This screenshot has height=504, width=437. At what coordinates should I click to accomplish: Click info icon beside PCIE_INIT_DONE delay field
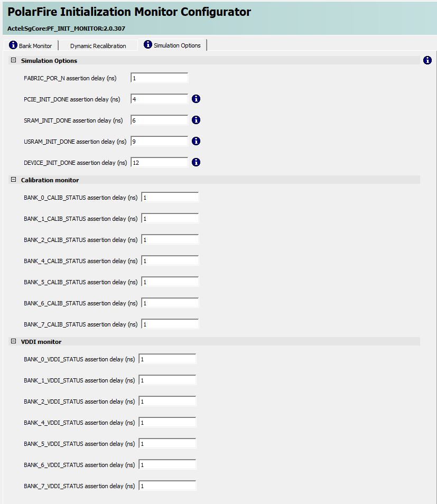tap(196, 99)
